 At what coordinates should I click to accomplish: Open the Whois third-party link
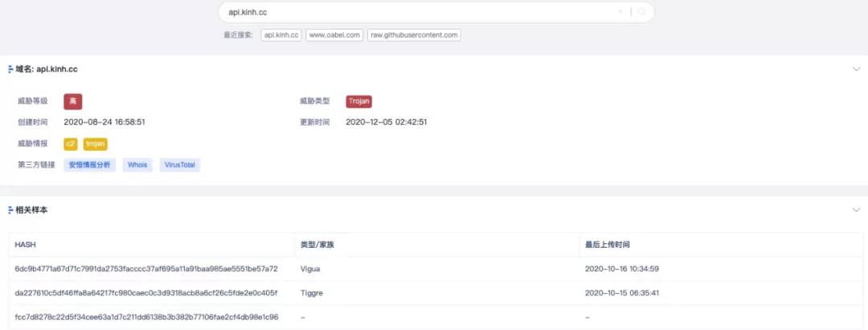point(137,165)
